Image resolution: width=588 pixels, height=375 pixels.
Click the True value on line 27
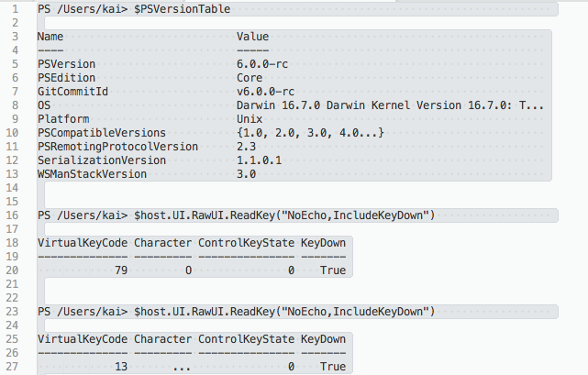(x=333, y=367)
